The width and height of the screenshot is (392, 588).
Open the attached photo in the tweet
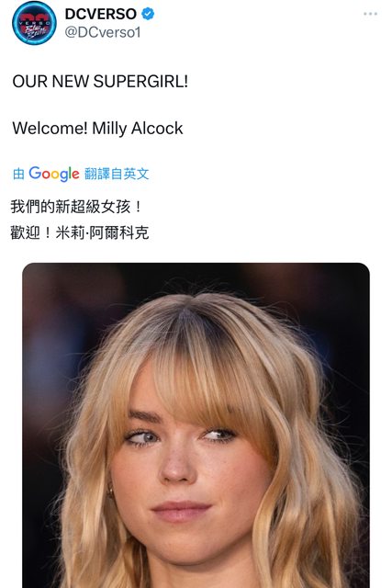point(196,425)
